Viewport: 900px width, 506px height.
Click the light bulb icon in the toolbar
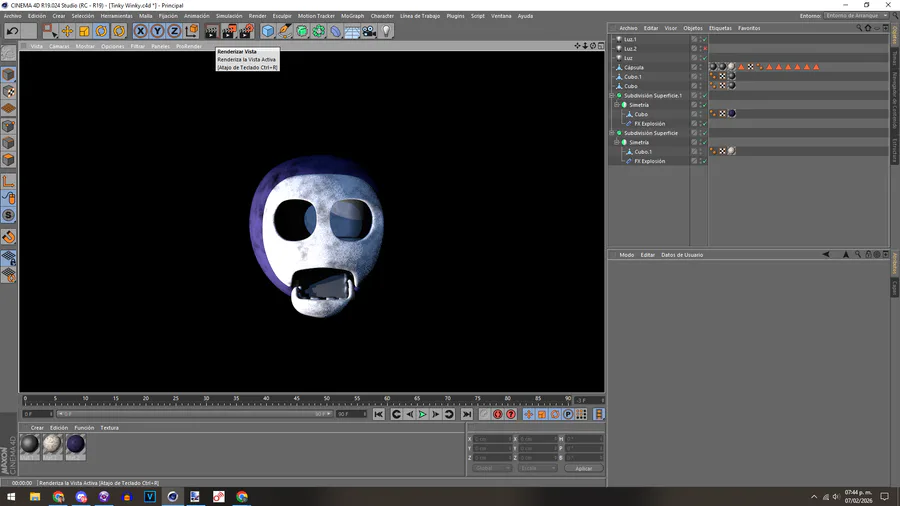pos(387,31)
